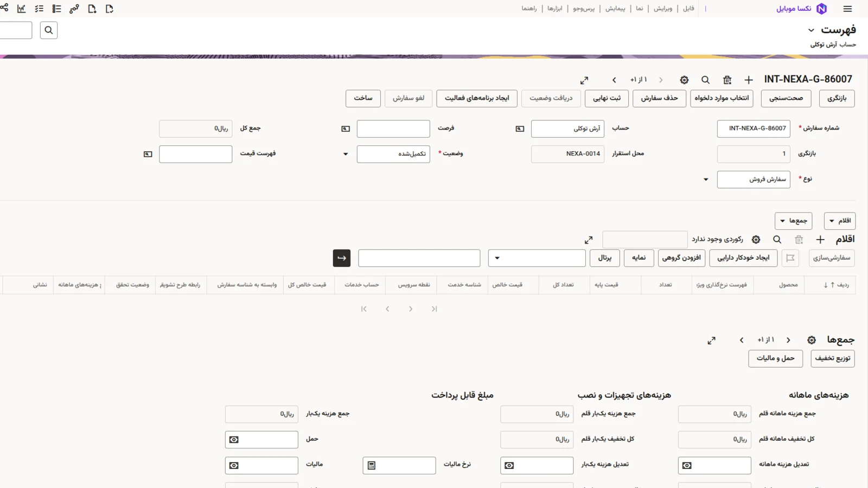Image resolution: width=868 pixels, height=488 pixels.
Task: Click the connected nodes path icon
Action: 74,9
